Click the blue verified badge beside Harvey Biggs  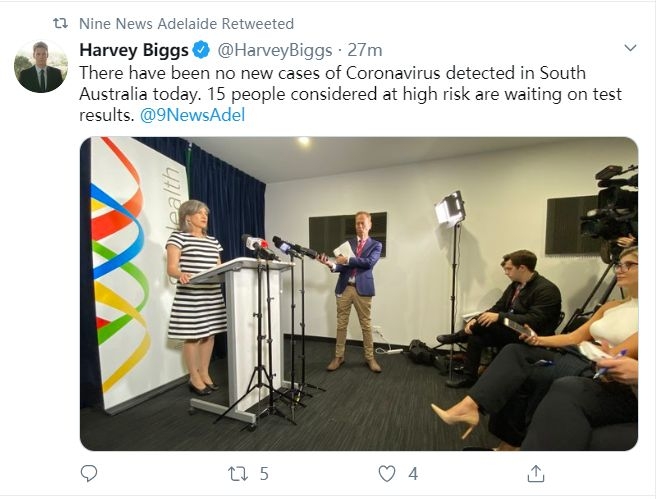201,49
